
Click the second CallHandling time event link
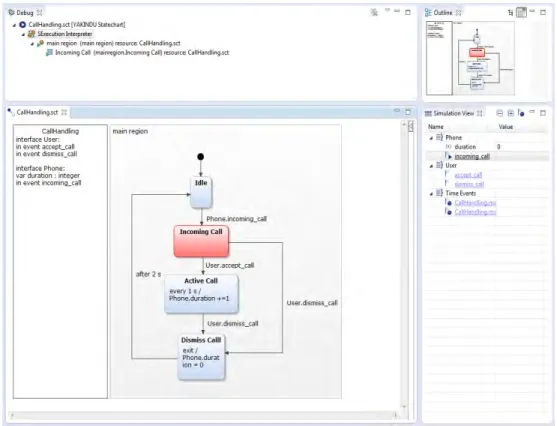pos(475,212)
